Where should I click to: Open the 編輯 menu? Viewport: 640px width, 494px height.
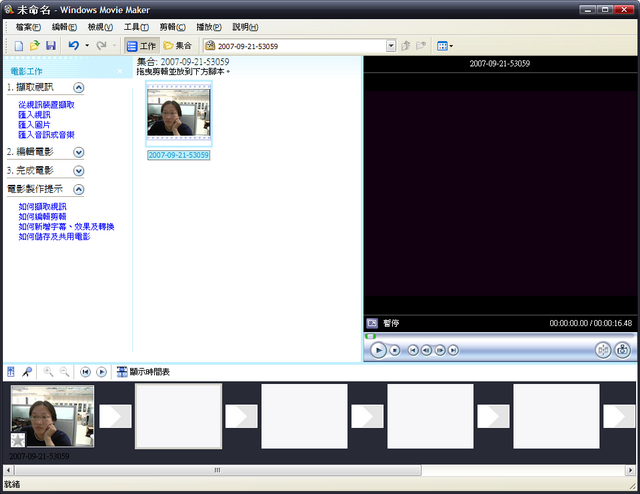64,27
